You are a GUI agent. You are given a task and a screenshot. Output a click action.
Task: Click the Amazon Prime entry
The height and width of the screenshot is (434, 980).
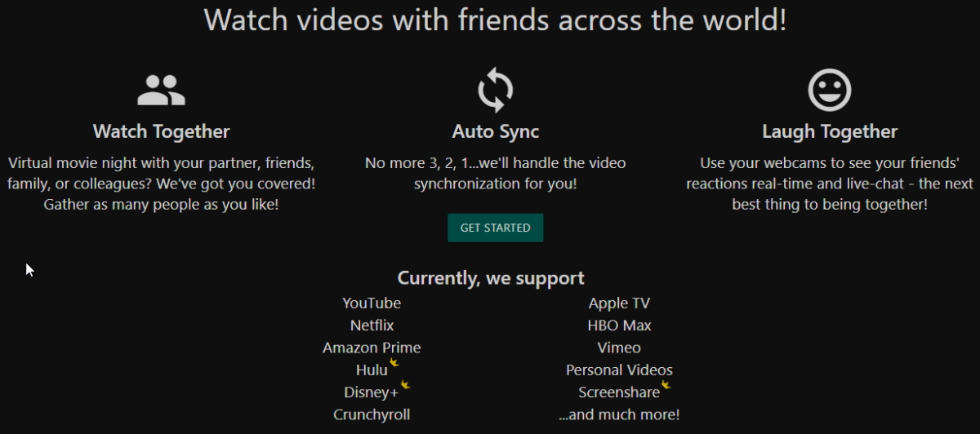click(x=372, y=348)
